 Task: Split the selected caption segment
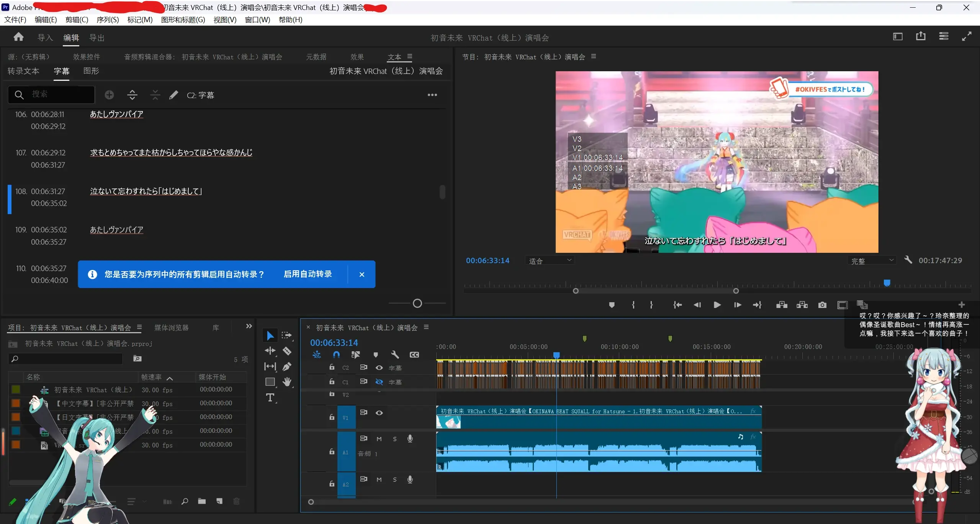[x=132, y=95]
